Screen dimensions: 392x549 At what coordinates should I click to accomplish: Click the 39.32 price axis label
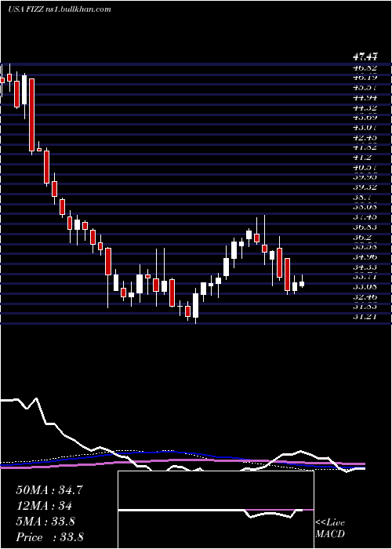(365, 187)
